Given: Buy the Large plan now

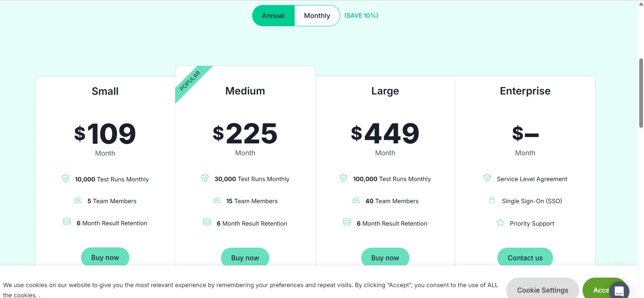Looking at the screenshot, I should coord(385,258).
